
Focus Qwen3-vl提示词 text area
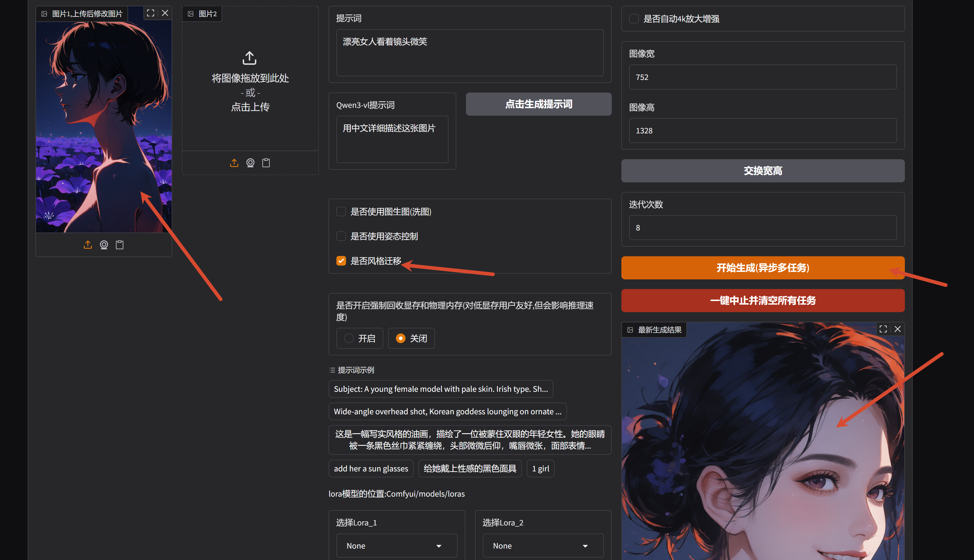point(392,139)
